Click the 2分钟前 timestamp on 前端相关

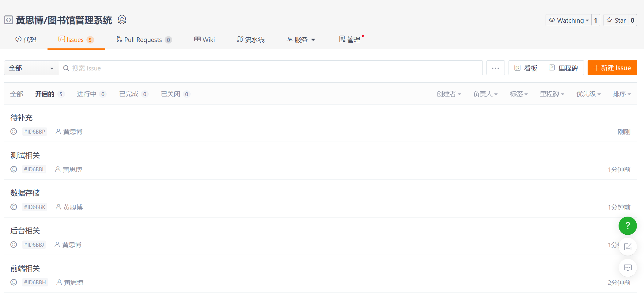coord(619,283)
